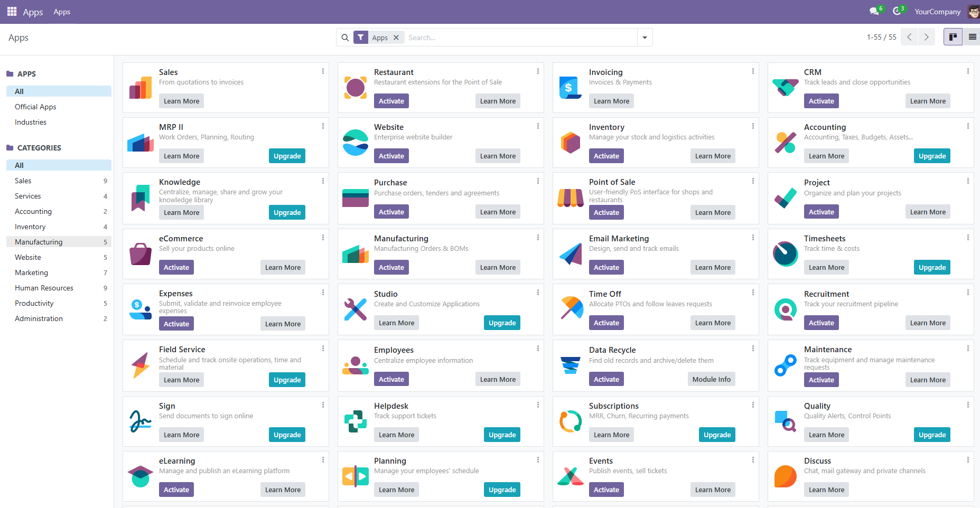Open the Sales card kebab menu
This screenshot has width=980, height=508.
click(323, 71)
